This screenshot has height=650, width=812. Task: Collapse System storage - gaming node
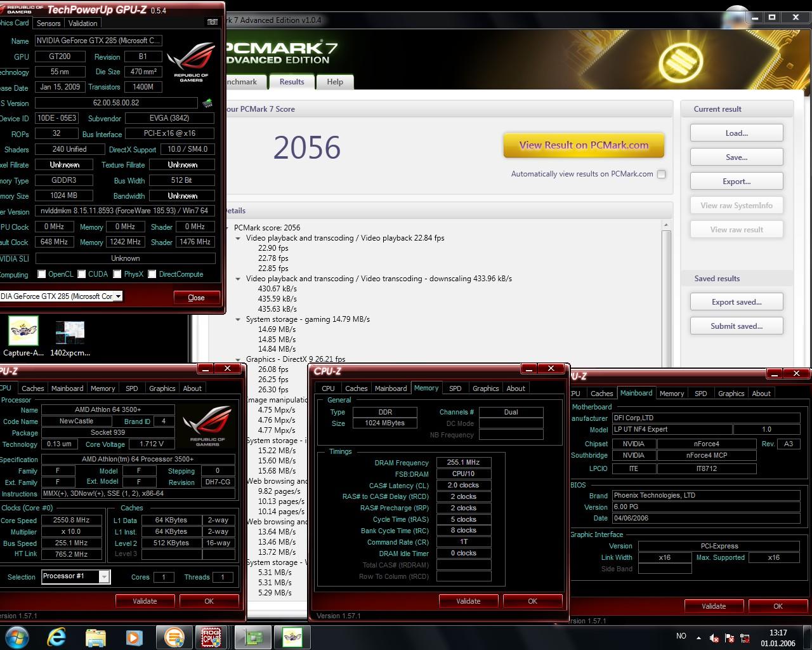click(238, 319)
